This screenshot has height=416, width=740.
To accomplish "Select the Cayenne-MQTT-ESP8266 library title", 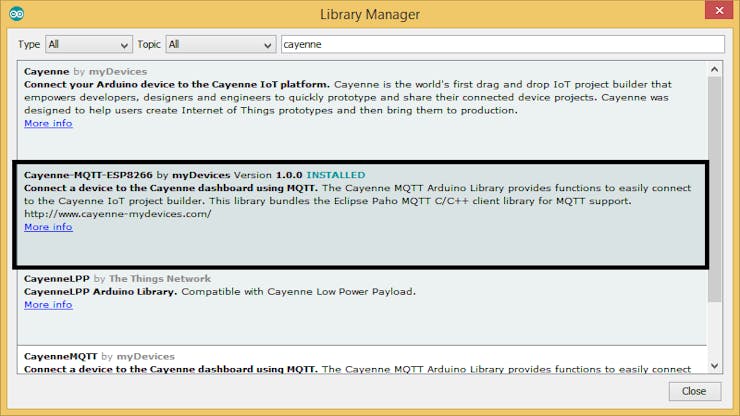I will (88, 175).
